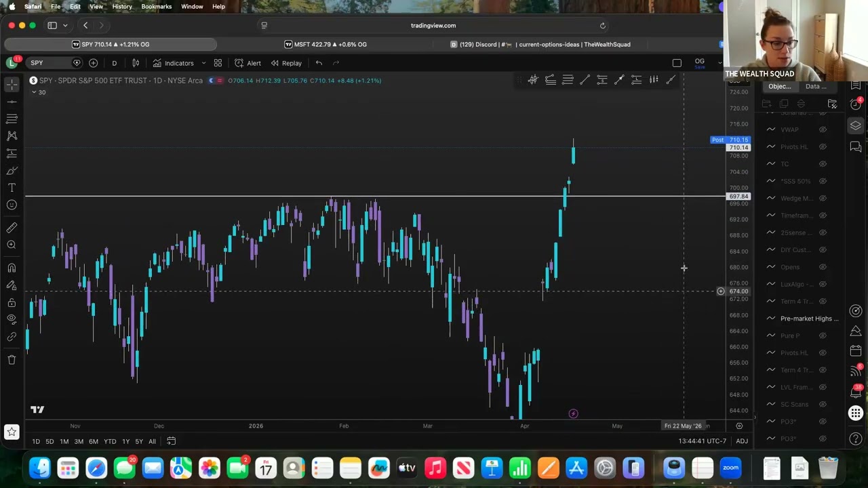Screen dimensions: 868x488
Task: Select the zoom in tool
Action: pyautogui.click(x=12, y=245)
